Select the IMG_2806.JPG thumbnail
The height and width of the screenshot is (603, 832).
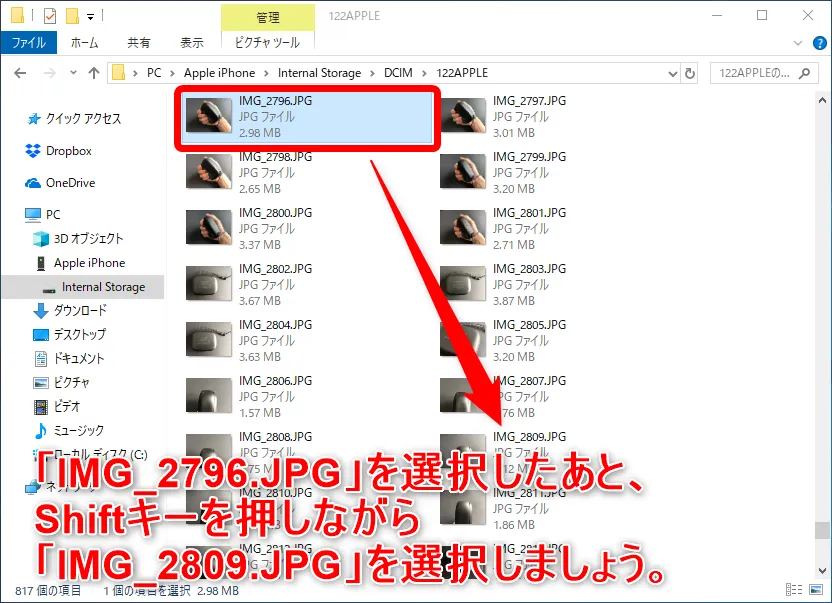pos(209,395)
